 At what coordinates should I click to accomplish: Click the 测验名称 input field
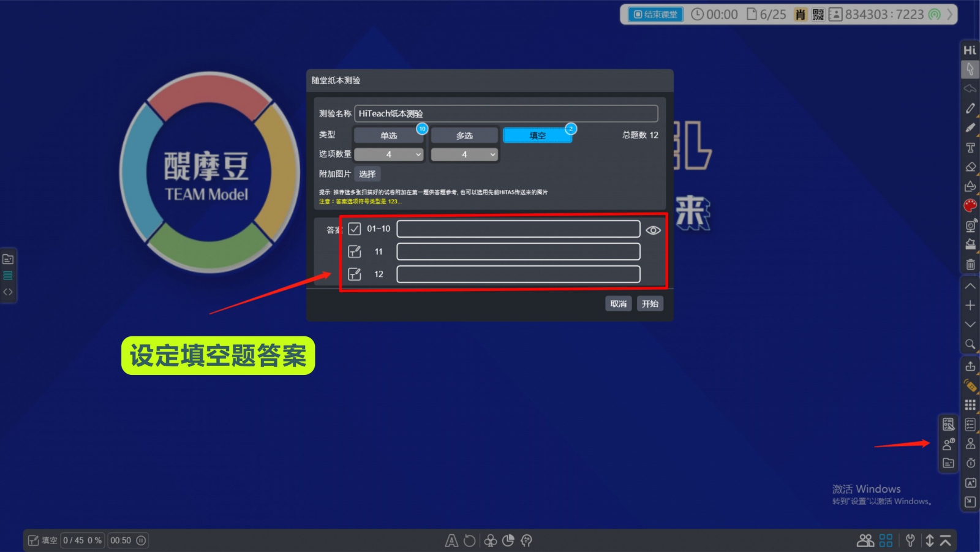click(x=506, y=113)
